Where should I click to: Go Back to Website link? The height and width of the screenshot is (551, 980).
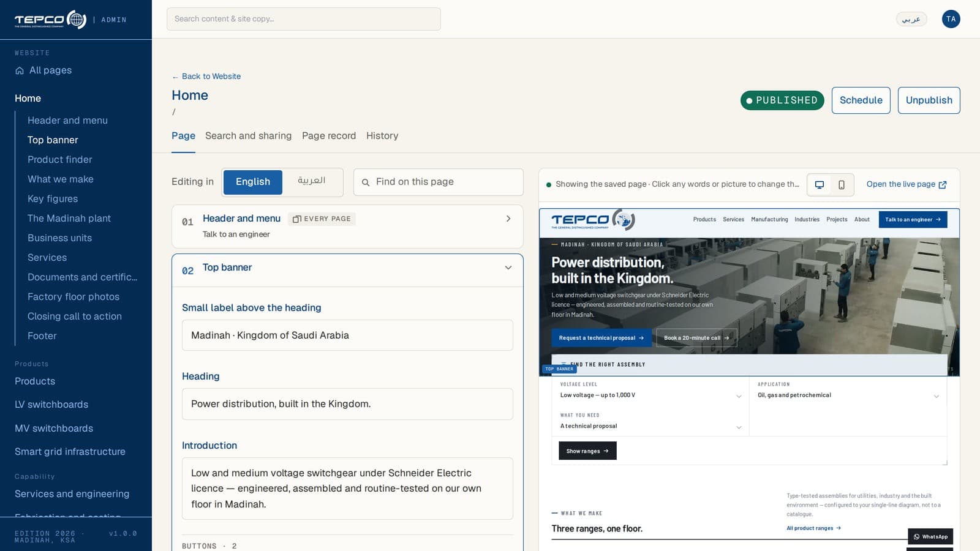[x=206, y=77]
